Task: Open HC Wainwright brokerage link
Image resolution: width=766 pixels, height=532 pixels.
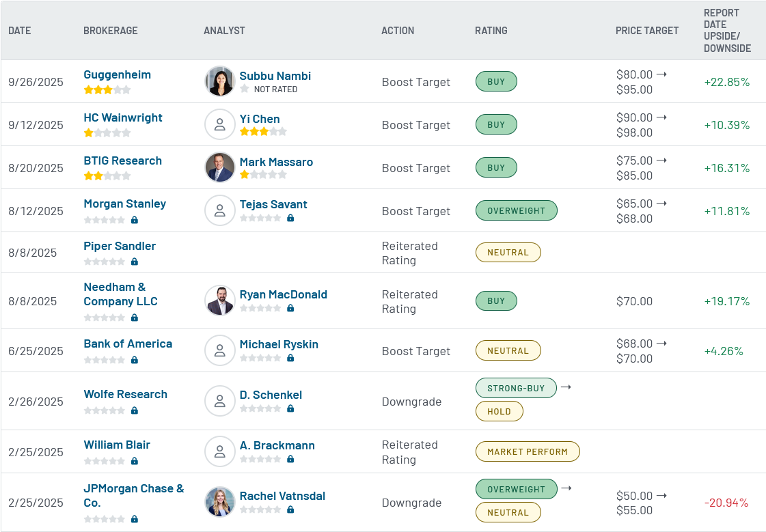Action: [123, 117]
